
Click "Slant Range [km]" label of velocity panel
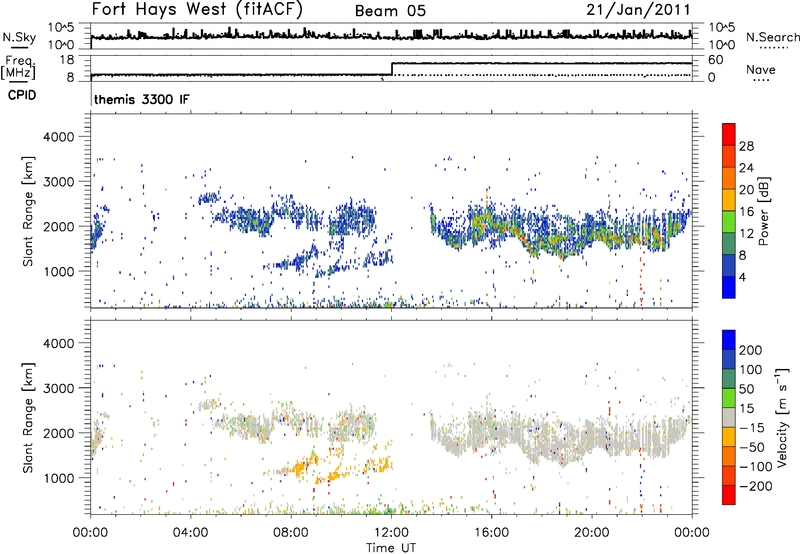28,418
